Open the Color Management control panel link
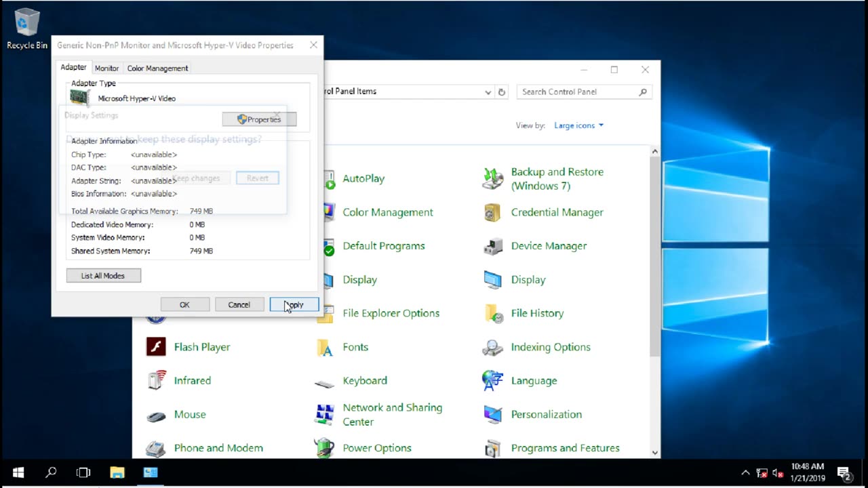Image resolution: width=868 pixels, height=488 pixels. pos(388,212)
